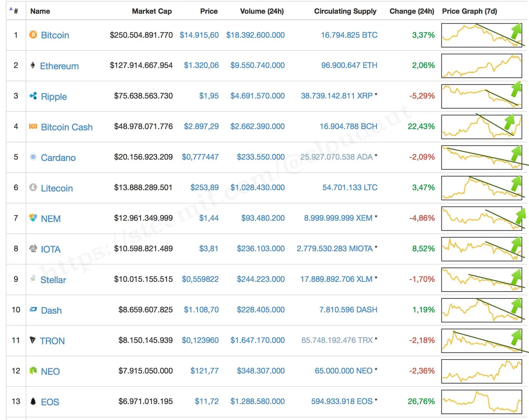Select Bitcoin Cash change value 22,43%

coord(421,126)
